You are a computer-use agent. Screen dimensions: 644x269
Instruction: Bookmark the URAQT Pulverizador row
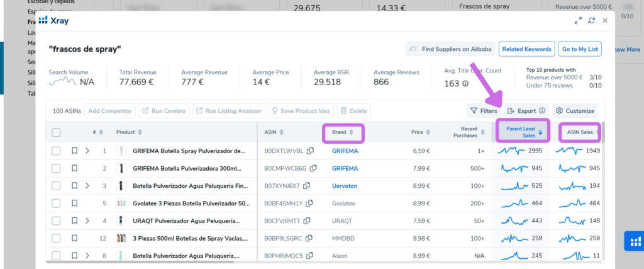pos(74,221)
